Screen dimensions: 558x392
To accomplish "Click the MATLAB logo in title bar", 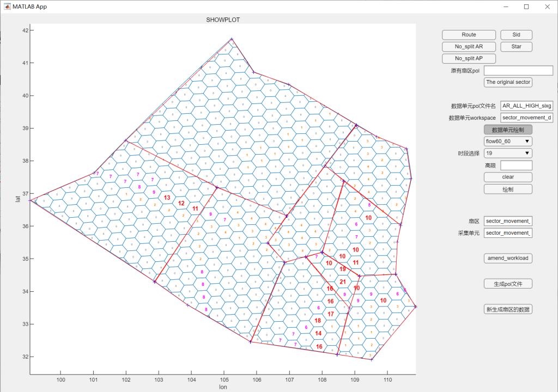I will click(x=7, y=7).
